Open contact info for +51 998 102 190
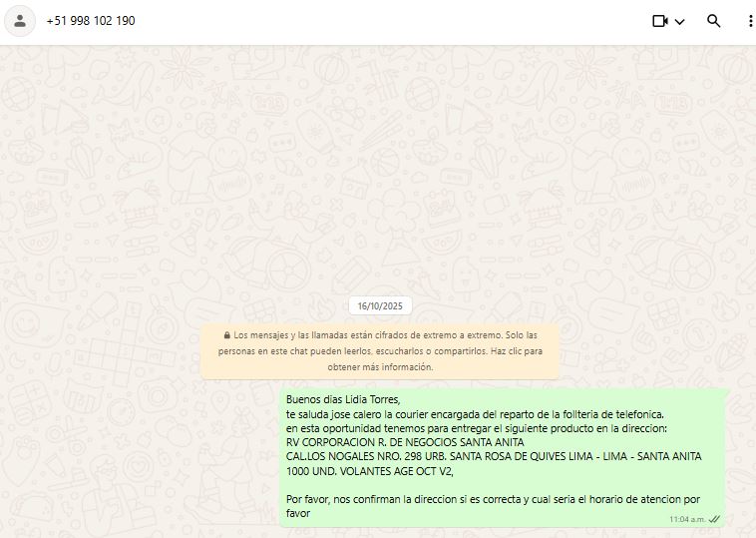Viewport: 756px width, 538px height. point(91,21)
